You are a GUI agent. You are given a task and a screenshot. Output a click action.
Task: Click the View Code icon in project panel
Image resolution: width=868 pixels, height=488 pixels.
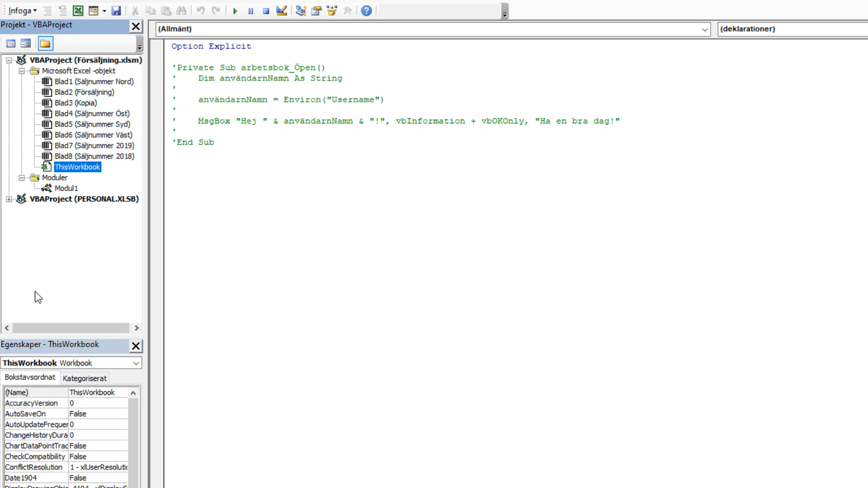coord(11,43)
